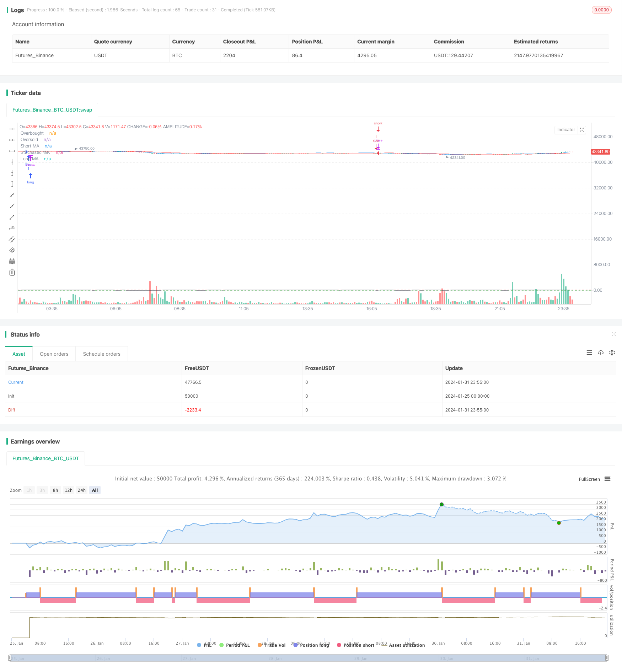Select the price channel line tool

[12, 239]
